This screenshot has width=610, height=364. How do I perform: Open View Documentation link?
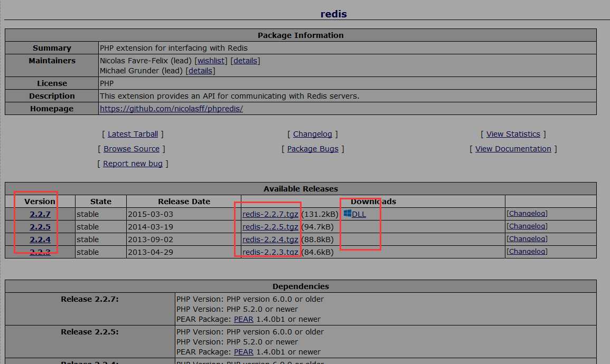[x=513, y=149]
